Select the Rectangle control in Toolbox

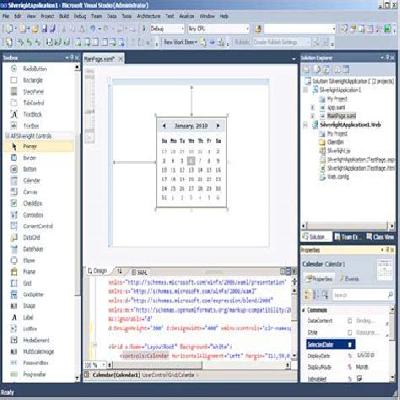click(33, 80)
